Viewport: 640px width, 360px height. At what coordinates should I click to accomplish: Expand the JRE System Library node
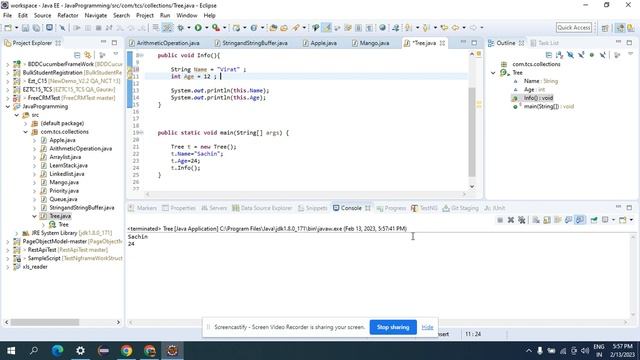(17, 233)
